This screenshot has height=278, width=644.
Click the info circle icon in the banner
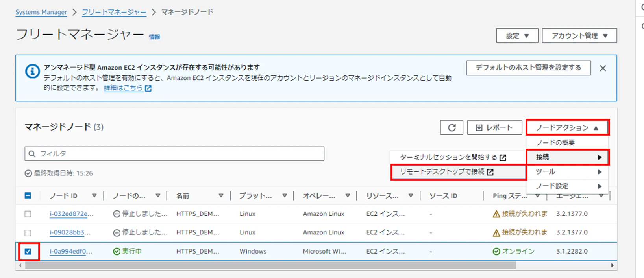(x=32, y=72)
